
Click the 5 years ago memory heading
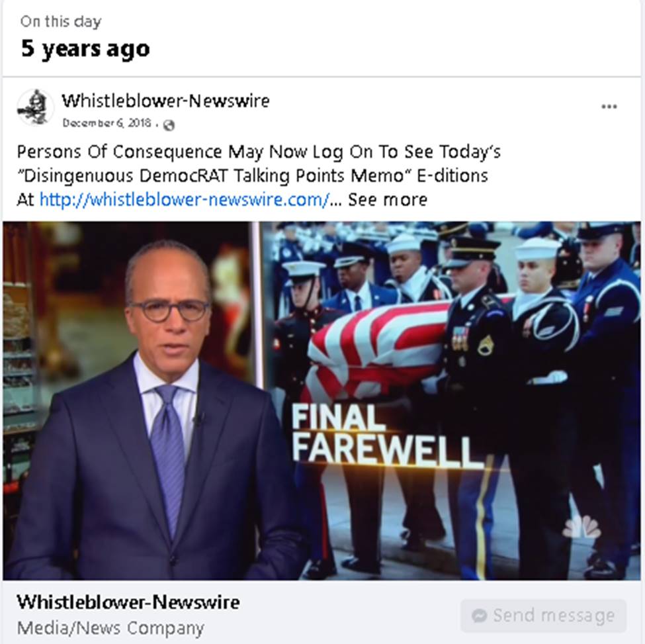(85, 49)
